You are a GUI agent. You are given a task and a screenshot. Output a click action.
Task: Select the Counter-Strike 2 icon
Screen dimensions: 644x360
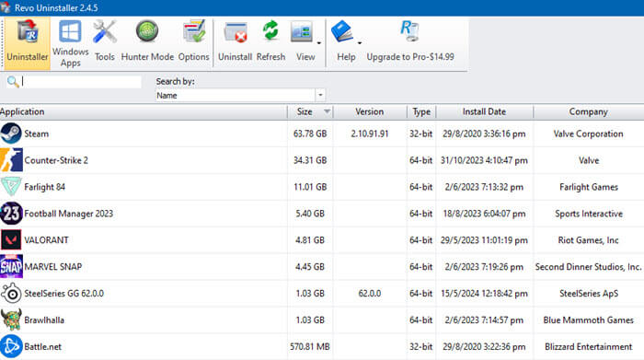pyautogui.click(x=11, y=160)
